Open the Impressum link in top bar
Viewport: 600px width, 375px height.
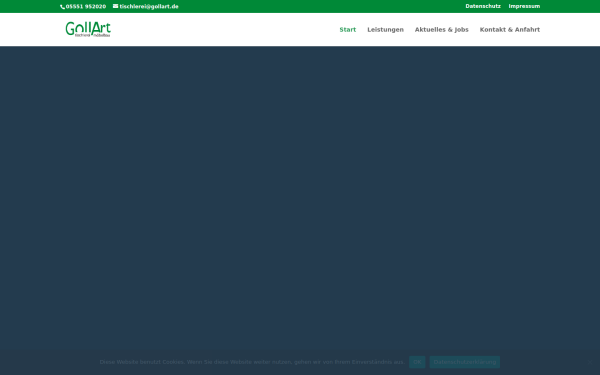524,6
